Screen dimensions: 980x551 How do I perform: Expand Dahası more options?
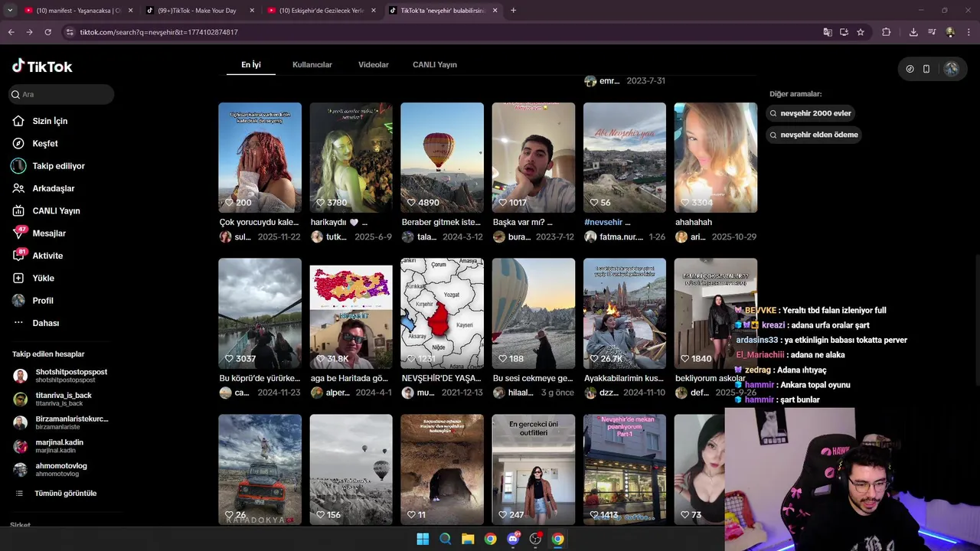36,323
